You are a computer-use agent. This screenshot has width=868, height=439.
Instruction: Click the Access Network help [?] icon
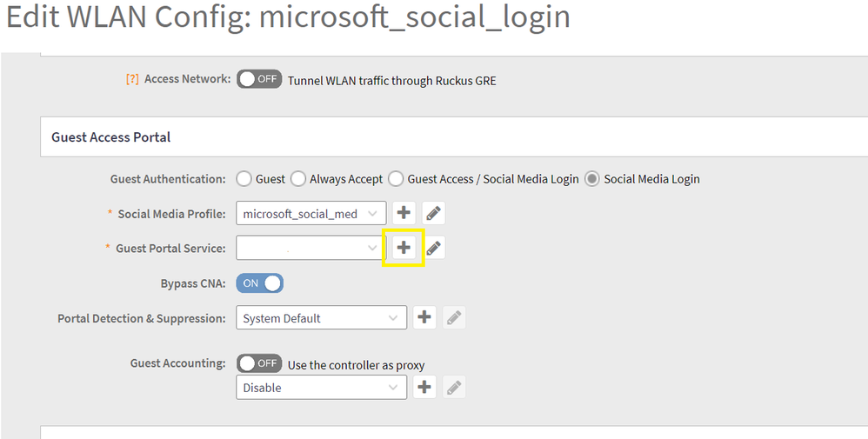[x=132, y=79]
